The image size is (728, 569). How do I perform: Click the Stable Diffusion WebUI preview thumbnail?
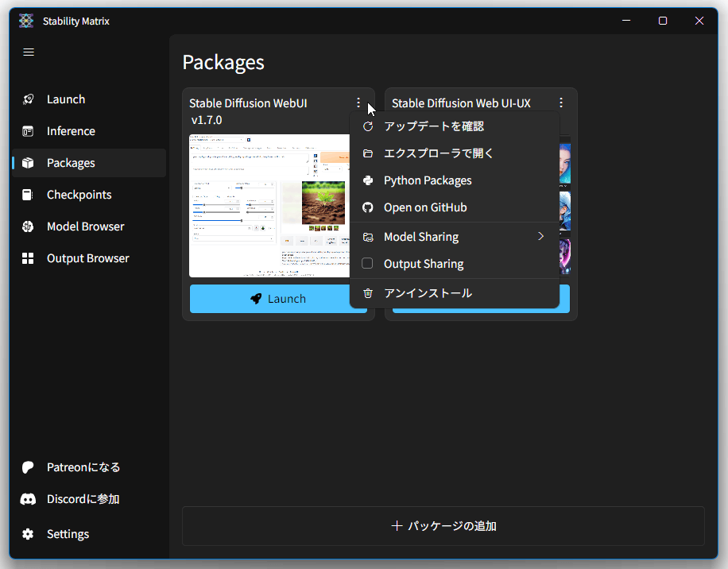(x=269, y=206)
